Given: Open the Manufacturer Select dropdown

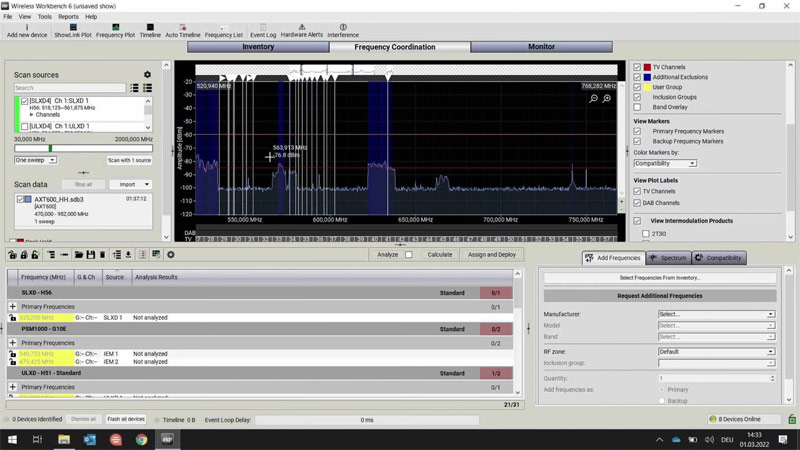Looking at the screenshot, I should 716,314.
